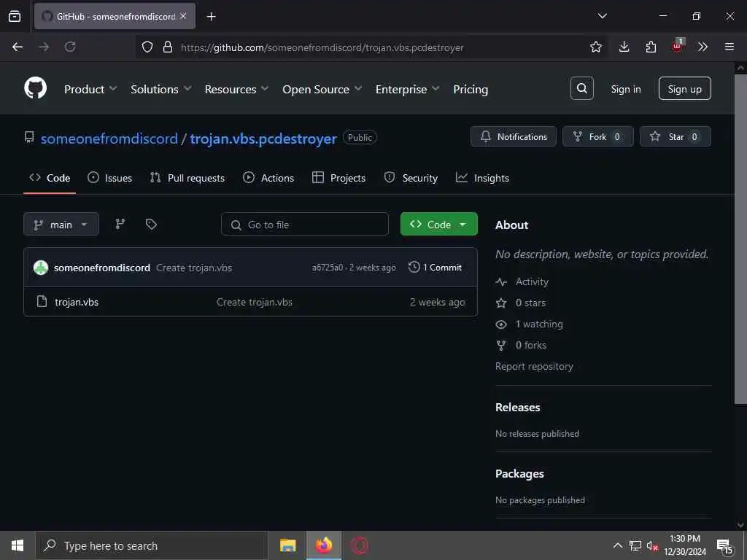Click the GitHub Octocat logo

click(35, 88)
